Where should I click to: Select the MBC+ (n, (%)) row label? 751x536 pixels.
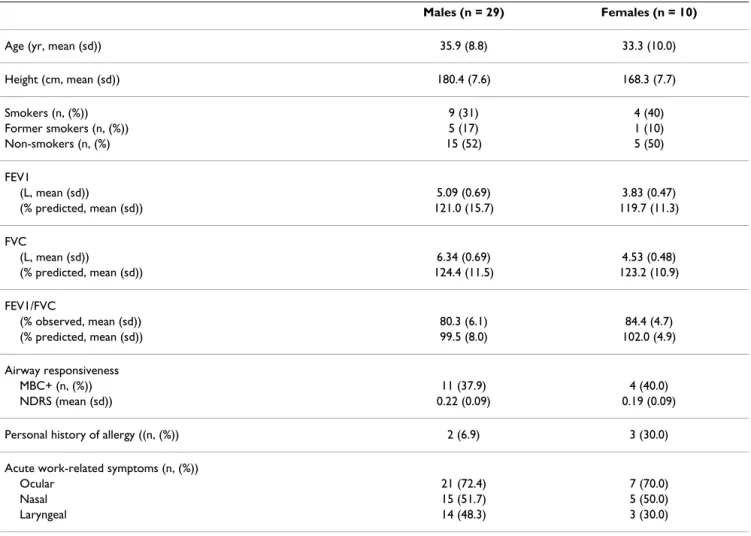pos(56,386)
